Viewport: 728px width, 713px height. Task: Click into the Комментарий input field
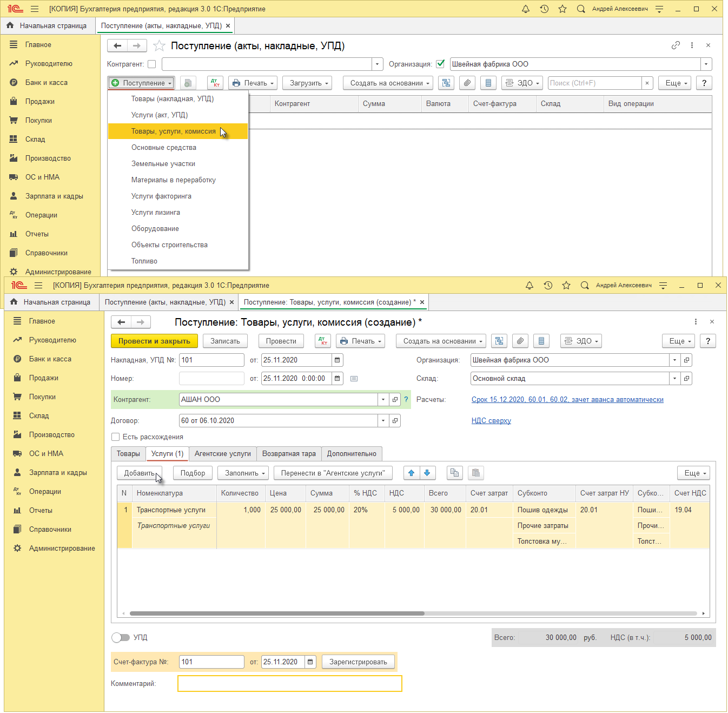point(290,683)
